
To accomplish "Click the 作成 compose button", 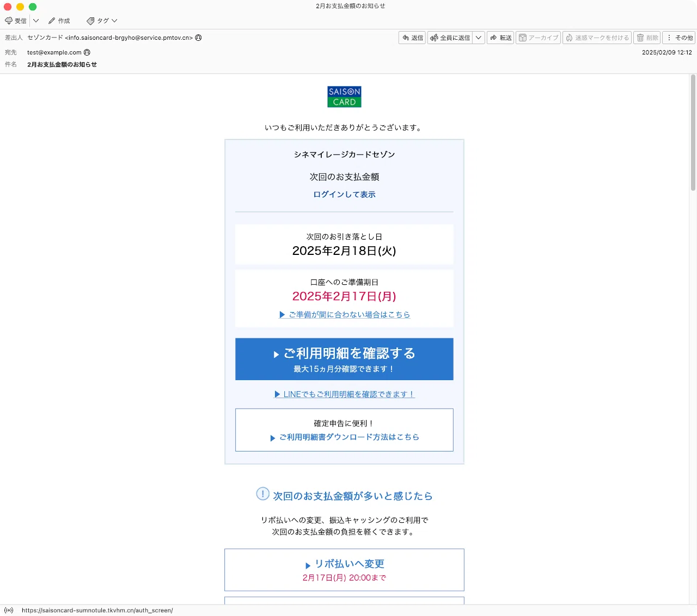I will 59,21.
